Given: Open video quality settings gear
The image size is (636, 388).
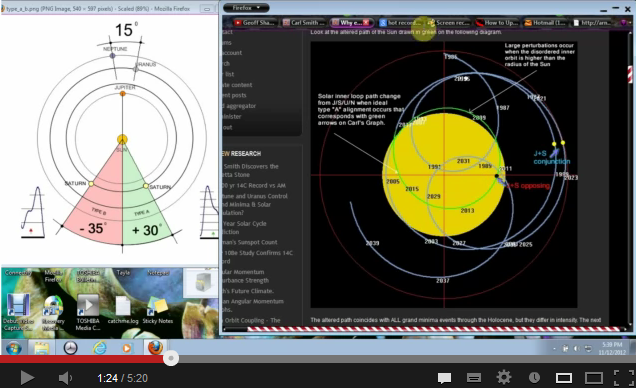Looking at the screenshot, I should [x=504, y=378].
